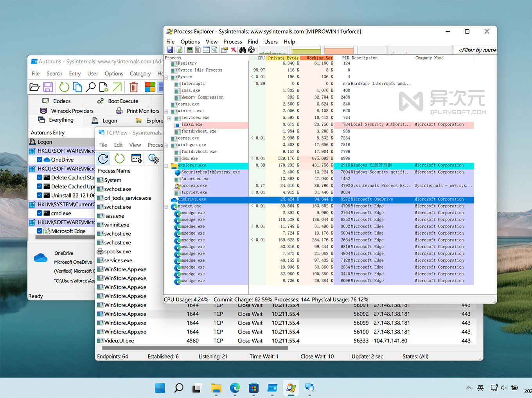Collapse the System process node
Image resolution: width=532 pixels, height=398 pixels.
166,77
